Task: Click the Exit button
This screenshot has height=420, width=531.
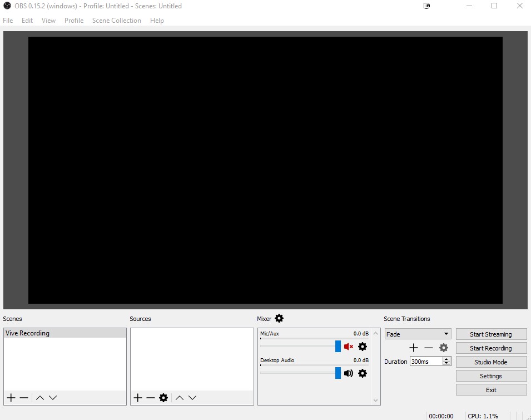Action: [491, 390]
